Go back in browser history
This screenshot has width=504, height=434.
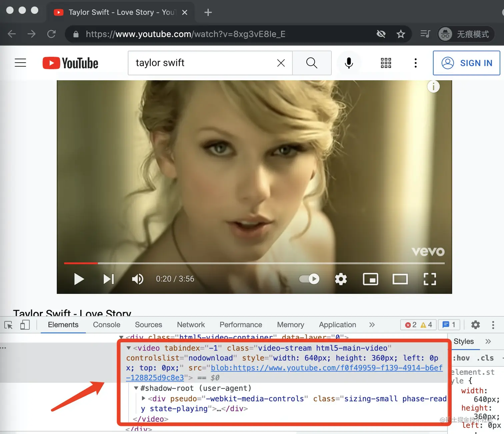(x=12, y=34)
